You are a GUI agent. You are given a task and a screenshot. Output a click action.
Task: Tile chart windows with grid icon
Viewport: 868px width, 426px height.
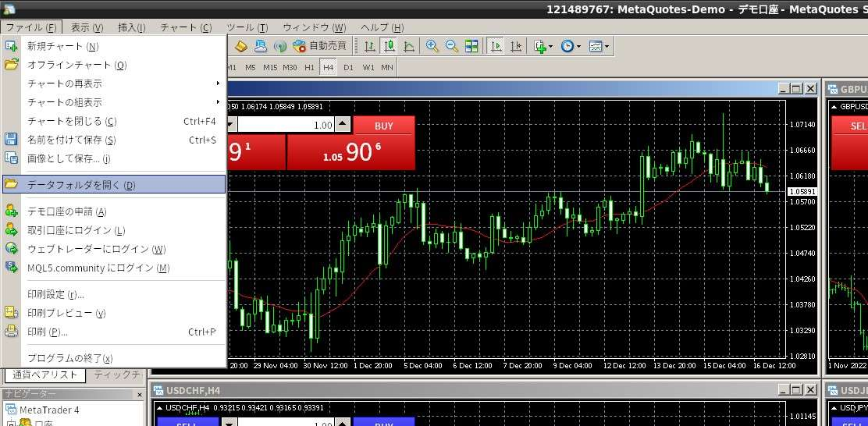[x=471, y=47]
